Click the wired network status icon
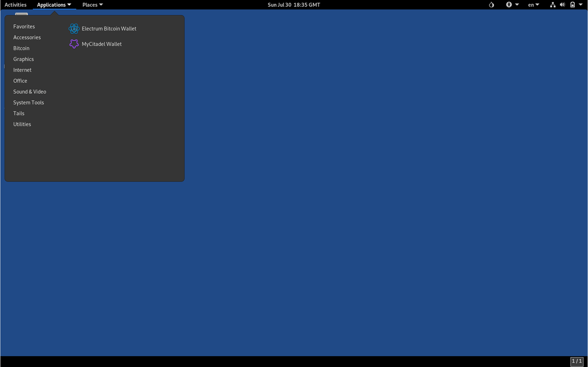Viewport: 588px width, 367px height. click(x=553, y=5)
